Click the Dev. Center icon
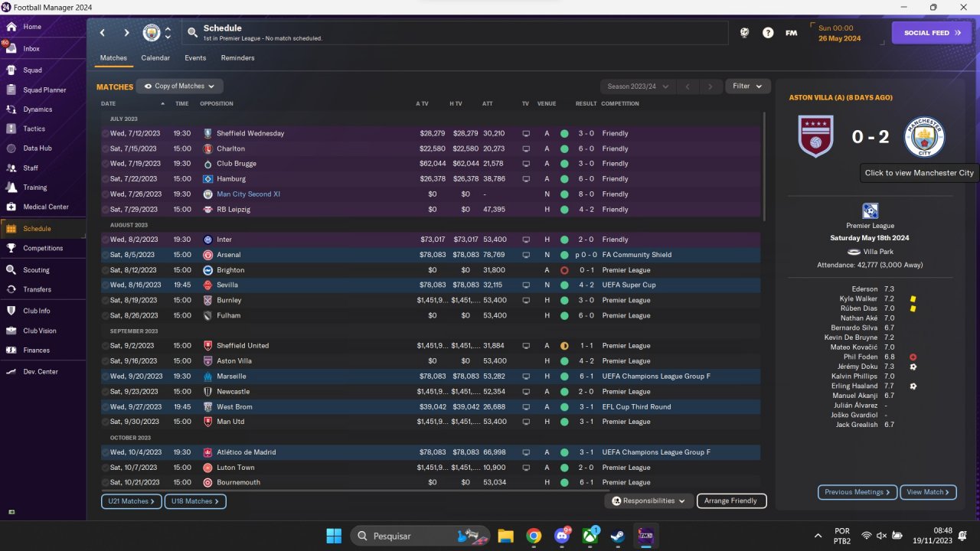The image size is (980, 551). [11, 371]
